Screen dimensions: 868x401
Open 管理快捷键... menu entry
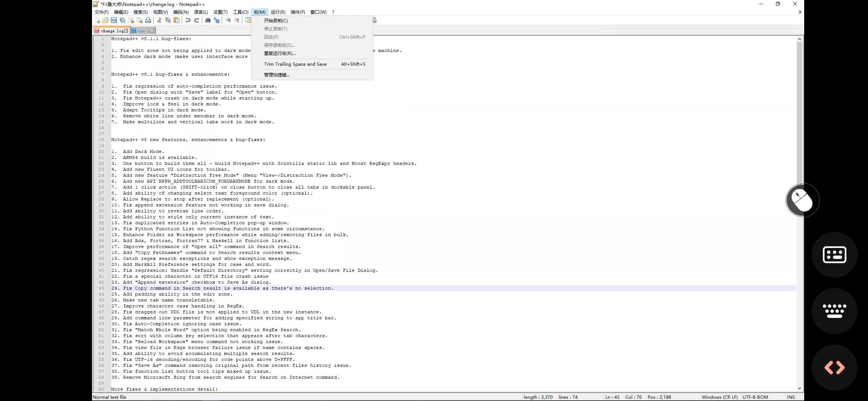coord(277,75)
